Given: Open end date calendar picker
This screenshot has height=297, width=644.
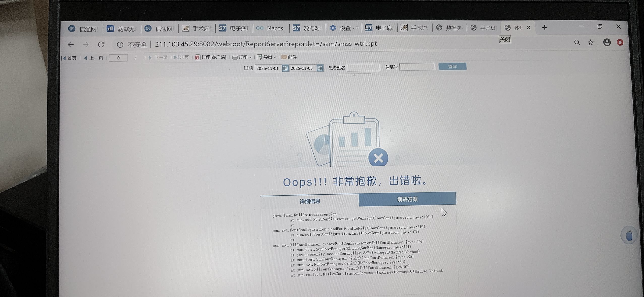Looking at the screenshot, I should tap(320, 68).
